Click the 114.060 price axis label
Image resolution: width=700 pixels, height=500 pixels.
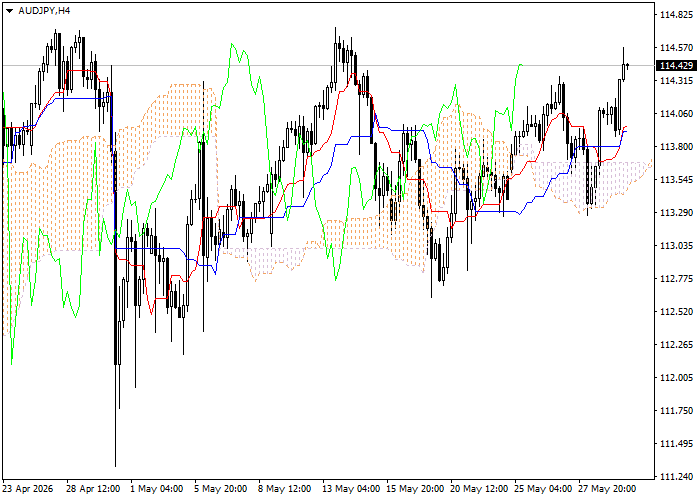676,114
